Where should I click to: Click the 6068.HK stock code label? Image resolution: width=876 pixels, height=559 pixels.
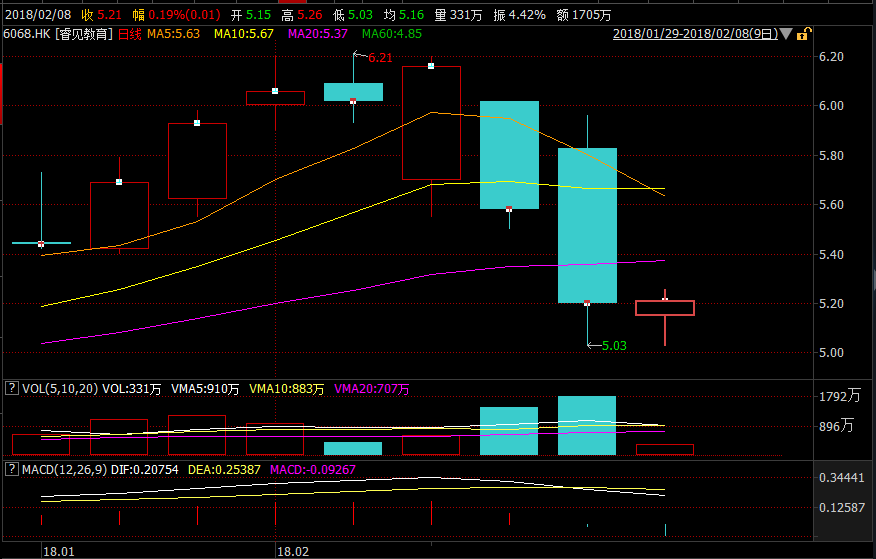click(30, 34)
